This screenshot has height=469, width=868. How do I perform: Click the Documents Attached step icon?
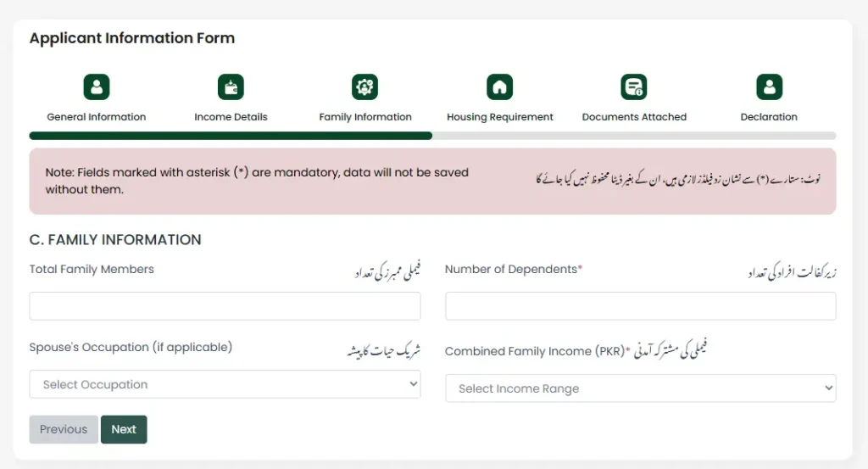coord(634,87)
